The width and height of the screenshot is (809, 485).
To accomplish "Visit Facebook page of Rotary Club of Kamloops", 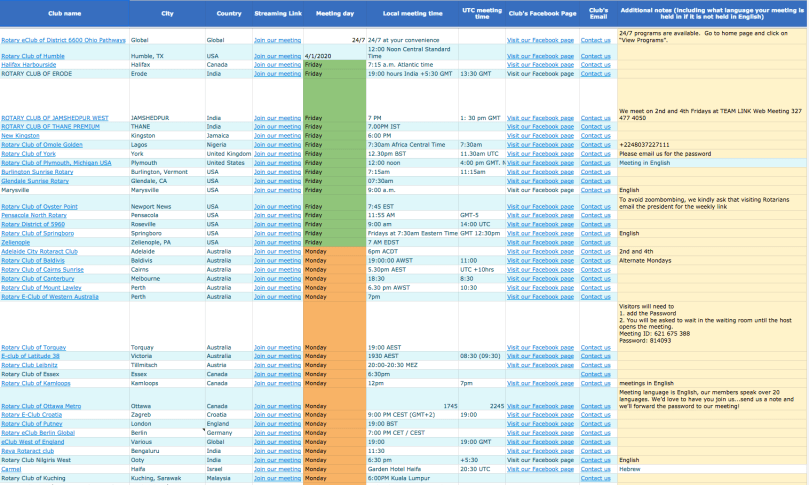I will pos(540,382).
